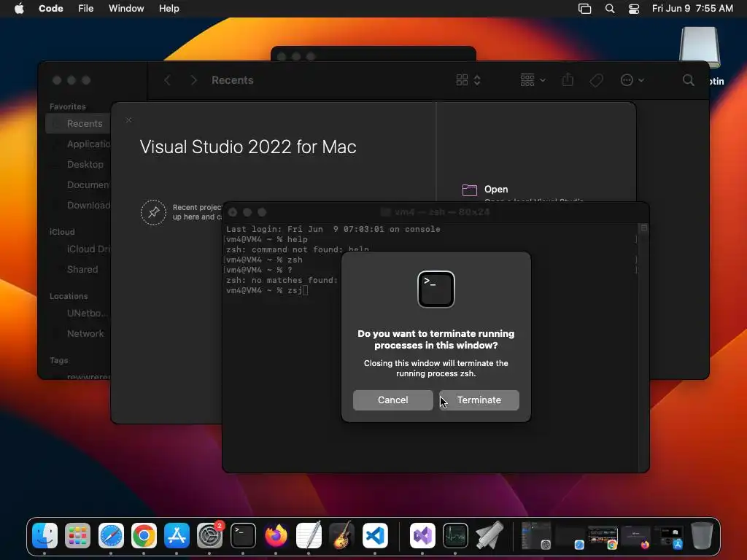Click the Terminal scrollbar top indicator

tap(643, 228)
